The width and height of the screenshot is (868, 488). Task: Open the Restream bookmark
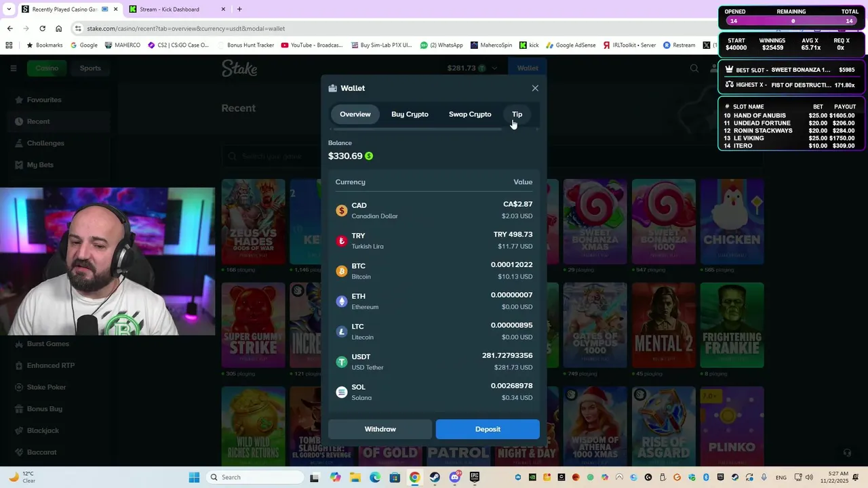point(679,45)
